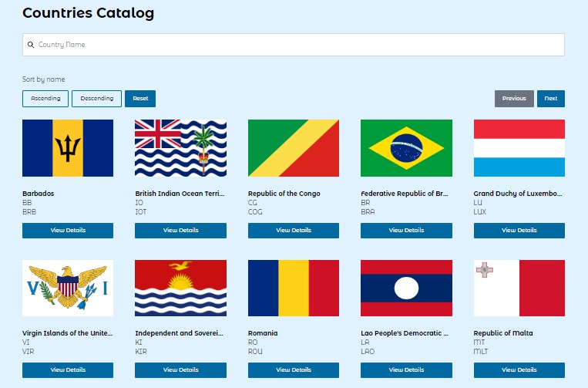Open View Details for Republic of the Congo
588x388 pixels.
click(x=293, y=231)
